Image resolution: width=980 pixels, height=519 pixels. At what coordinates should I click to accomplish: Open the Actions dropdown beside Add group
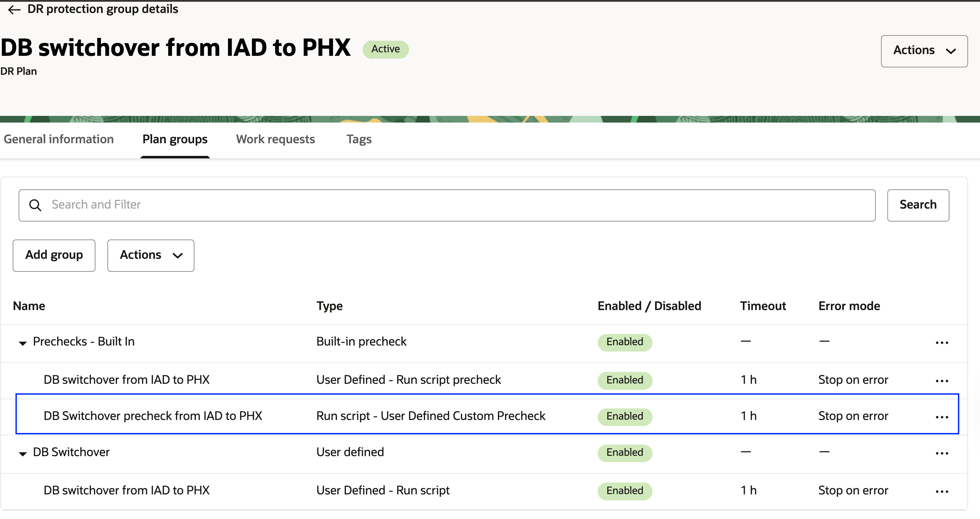[x=151, y=255]
